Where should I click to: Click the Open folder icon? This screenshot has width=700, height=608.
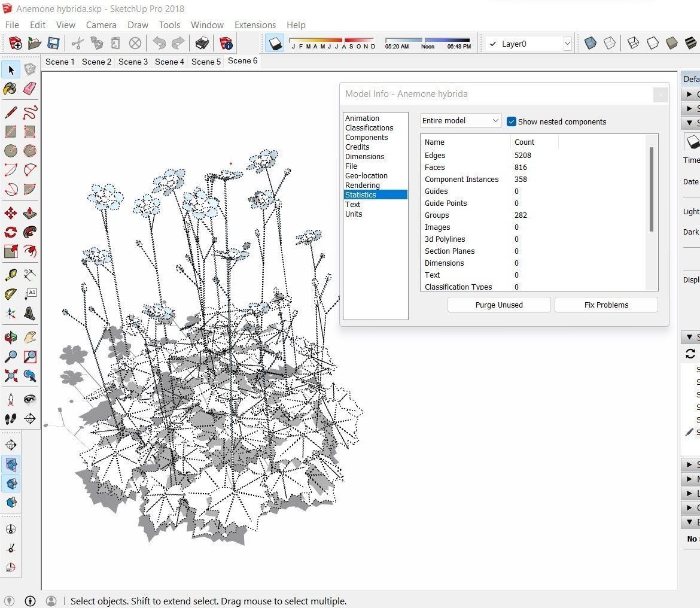[34, 43]
